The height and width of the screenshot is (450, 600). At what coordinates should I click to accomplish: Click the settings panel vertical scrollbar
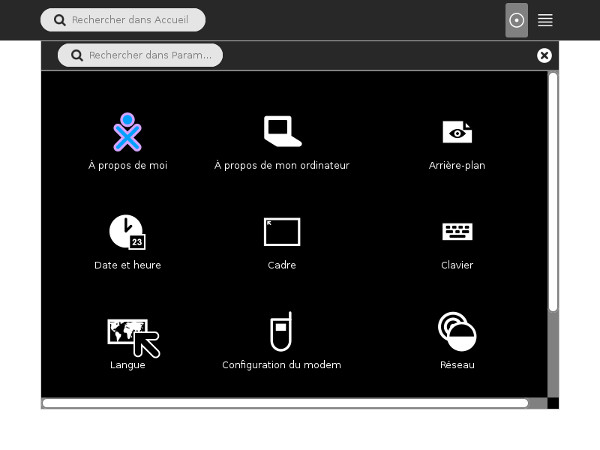pyautogui.click(x=553, y=190)
